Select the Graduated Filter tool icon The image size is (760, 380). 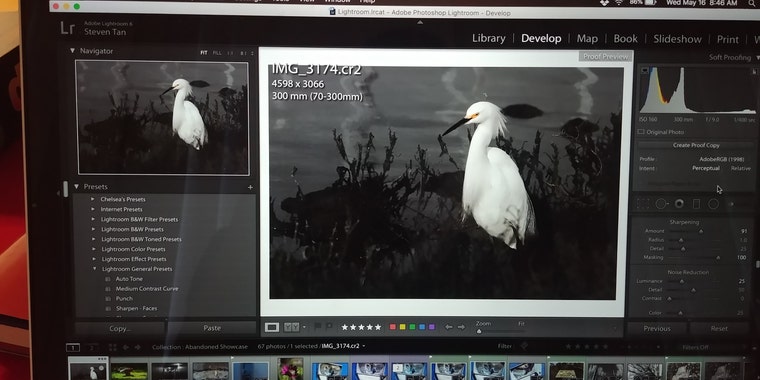696,204
